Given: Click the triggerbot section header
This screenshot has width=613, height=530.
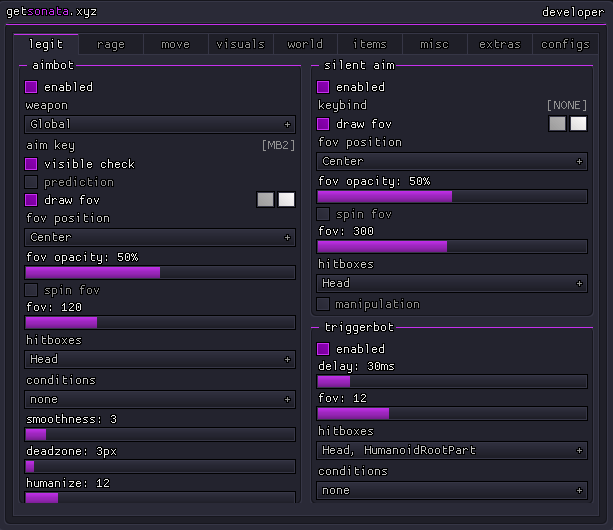Looking at the screenshot, I should pyautogui.click(x=359, y=327).
